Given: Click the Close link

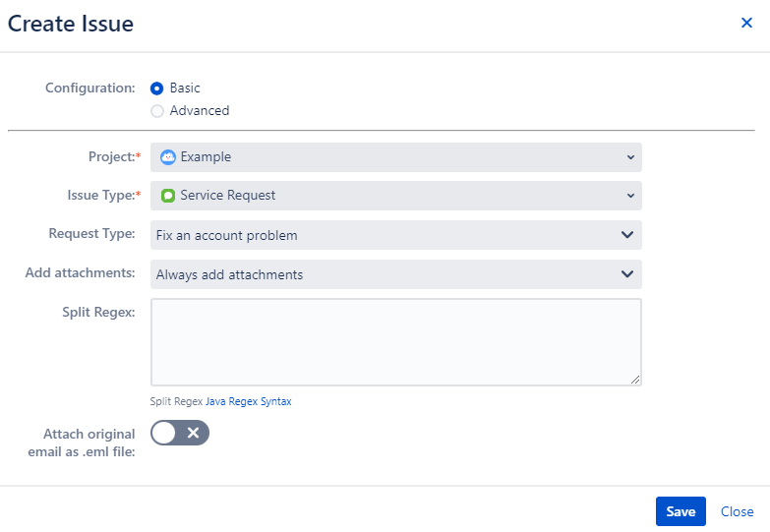Looking at the screenshot, I should click(738, 511).
